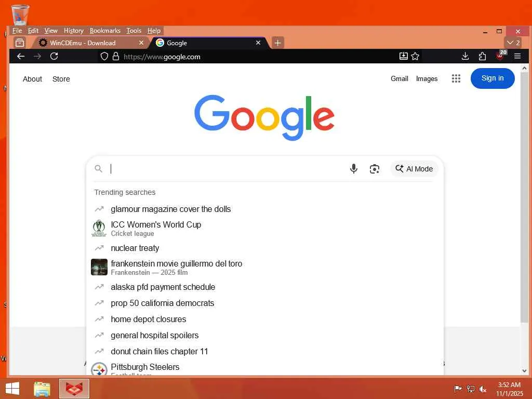
Task: Click the scrollbar down arrow
Action: [524, 370]
